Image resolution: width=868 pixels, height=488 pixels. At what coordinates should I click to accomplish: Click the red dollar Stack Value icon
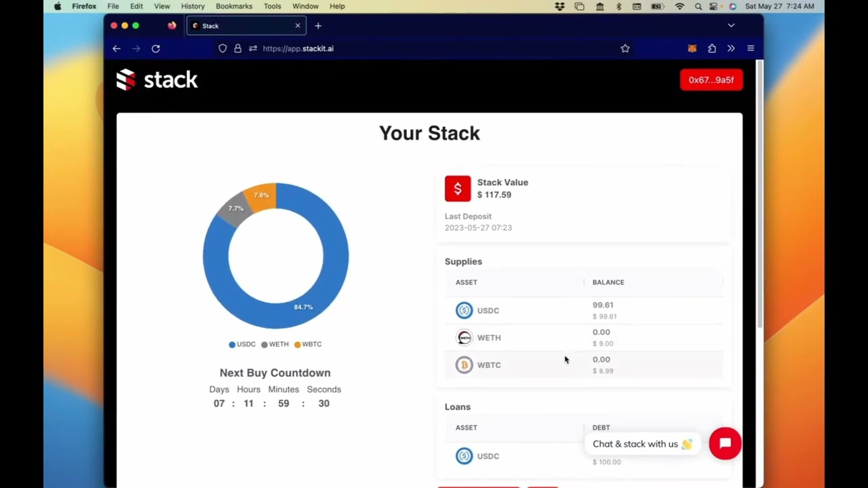tap(458, 188)
